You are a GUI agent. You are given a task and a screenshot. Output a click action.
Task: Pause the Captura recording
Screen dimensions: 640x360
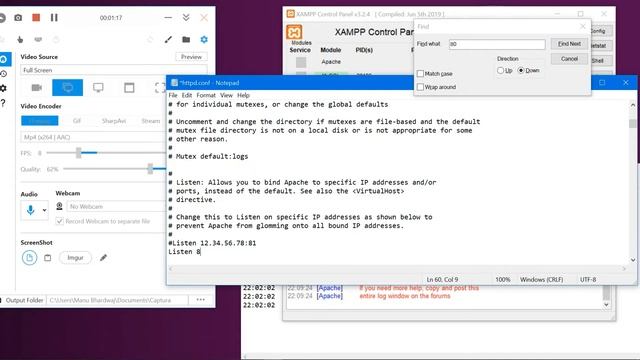click(x=54, y=18)
